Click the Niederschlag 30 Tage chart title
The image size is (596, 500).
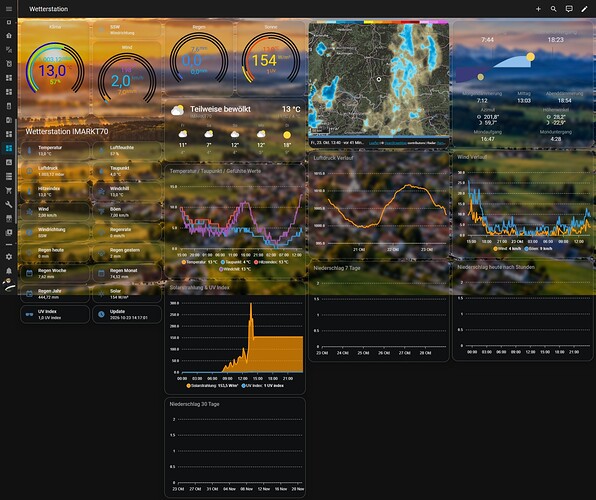pos(194,404)
